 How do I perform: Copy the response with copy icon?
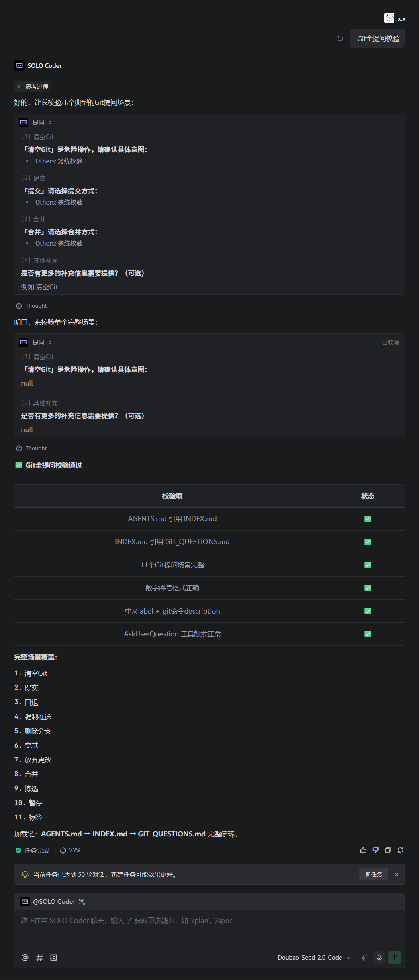(x=388, y=850)
